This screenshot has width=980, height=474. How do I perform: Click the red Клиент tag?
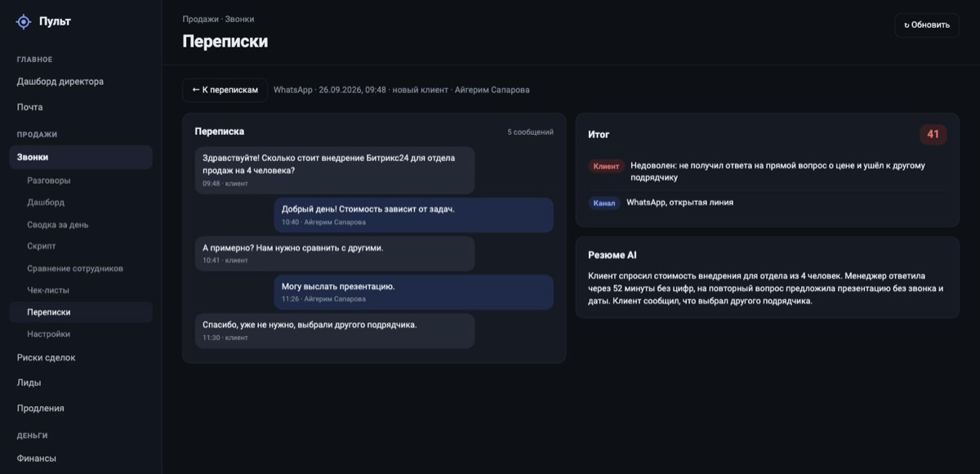coord(606,166)
